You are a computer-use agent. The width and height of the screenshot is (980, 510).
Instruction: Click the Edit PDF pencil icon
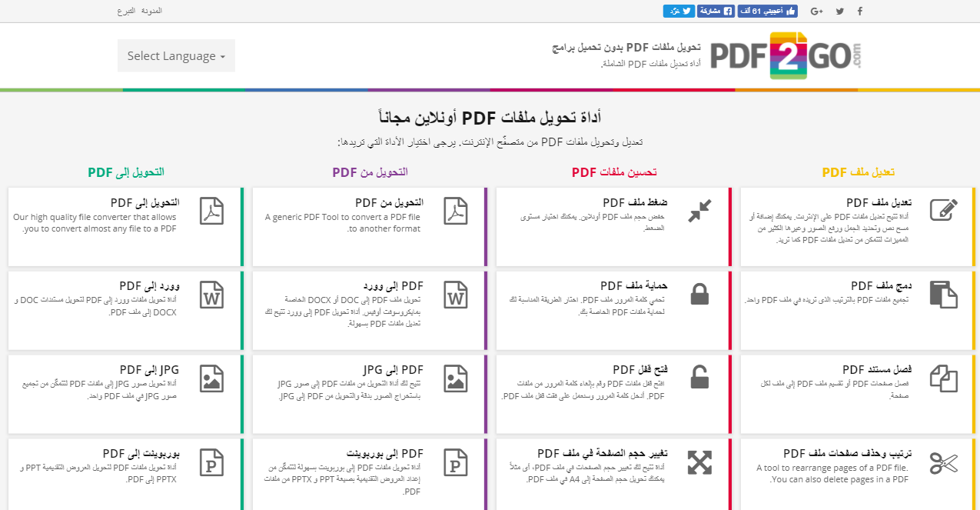[943, 210]
